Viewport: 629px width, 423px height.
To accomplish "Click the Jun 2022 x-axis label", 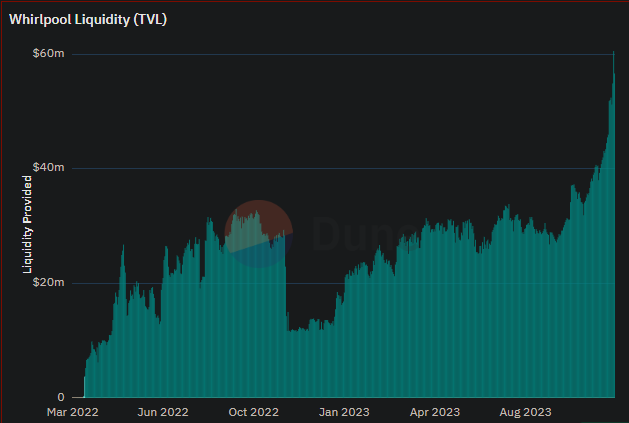I will (163, 412).
